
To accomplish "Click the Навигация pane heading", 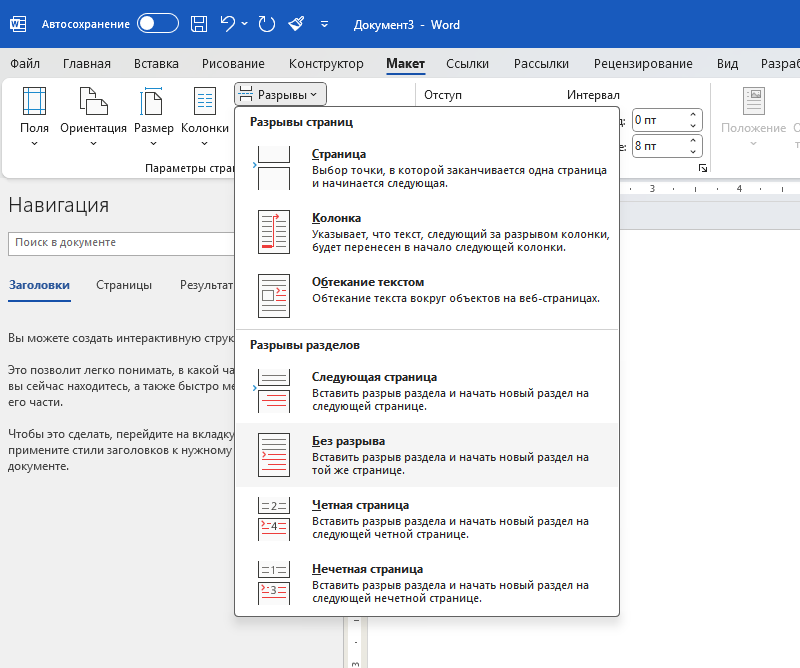I will pos(59,205).
